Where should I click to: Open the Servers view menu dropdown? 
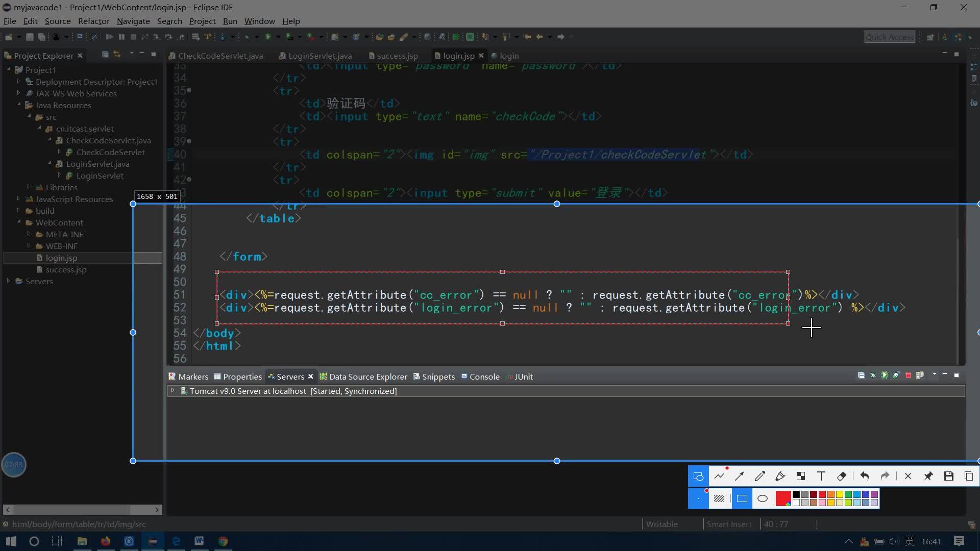[935, 375]
